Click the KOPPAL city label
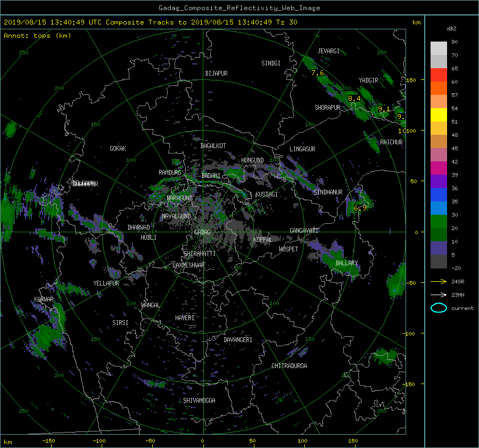This screenshot has width=479, height=448. 263,239
